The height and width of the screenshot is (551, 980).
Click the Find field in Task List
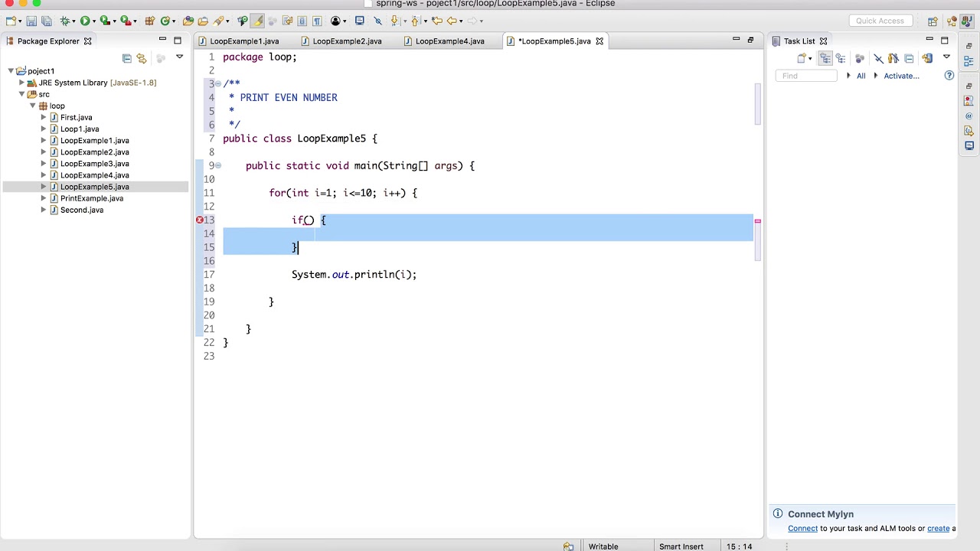[x=806, y=76]
